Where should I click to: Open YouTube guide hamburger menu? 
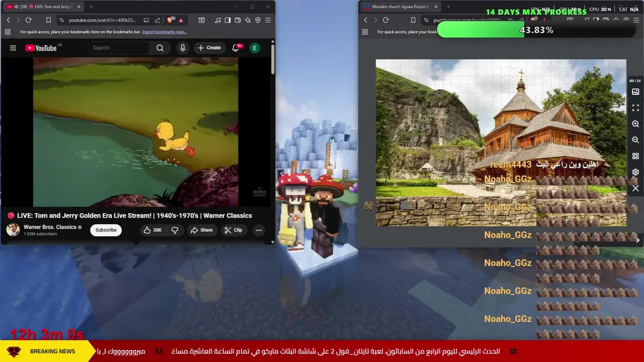13,48
